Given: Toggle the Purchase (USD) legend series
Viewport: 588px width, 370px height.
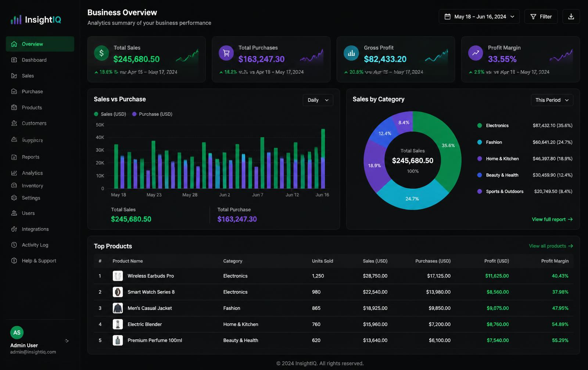Looking at the screenshot, I should click(152, 114).
